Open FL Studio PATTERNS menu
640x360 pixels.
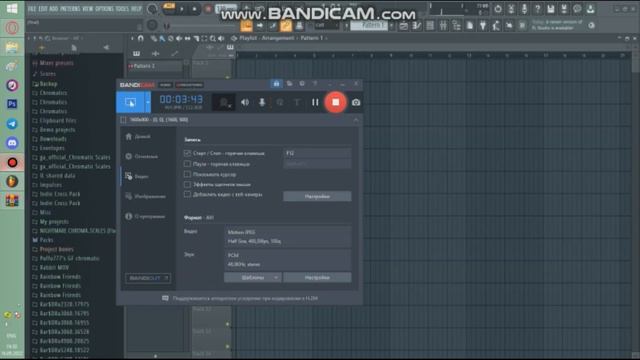(71, 9)
